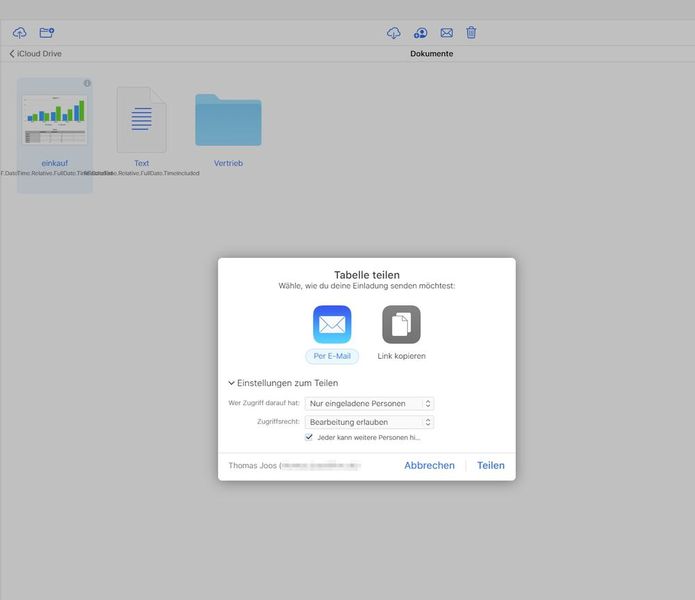This screenshot has width=695, height=600.
Task: Click the envelope mail icon in the toolbar
Action: [x=446, y=32]
